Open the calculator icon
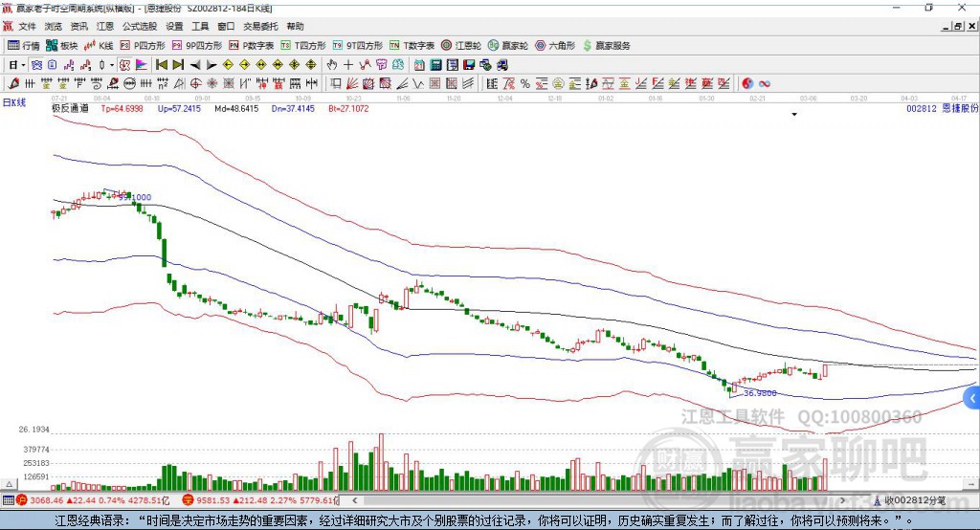980x530 pixels. 435,65
